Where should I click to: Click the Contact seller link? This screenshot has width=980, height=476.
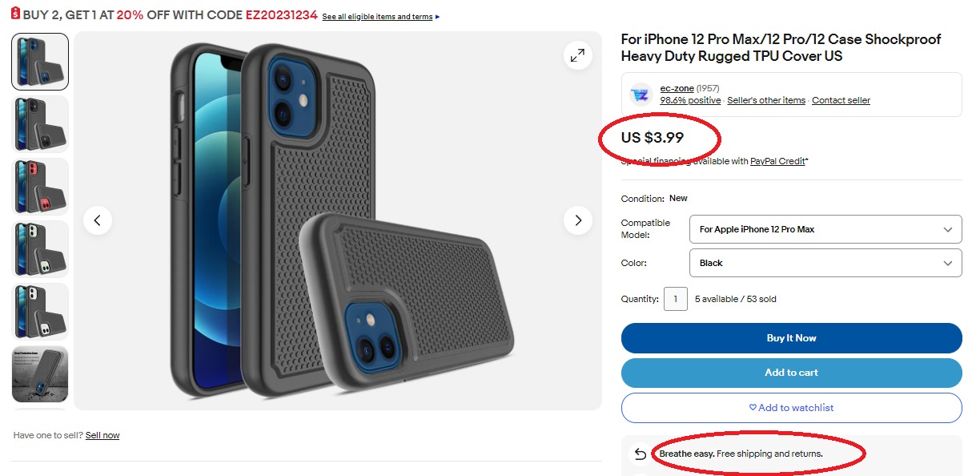click(841, 101)
